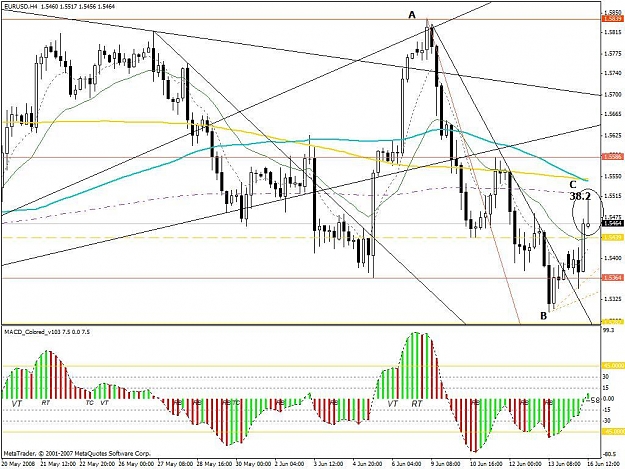Click the yellow 1.5439 price level tag
The width and height of the screenshot is (625, 469).
pos(613,237)
